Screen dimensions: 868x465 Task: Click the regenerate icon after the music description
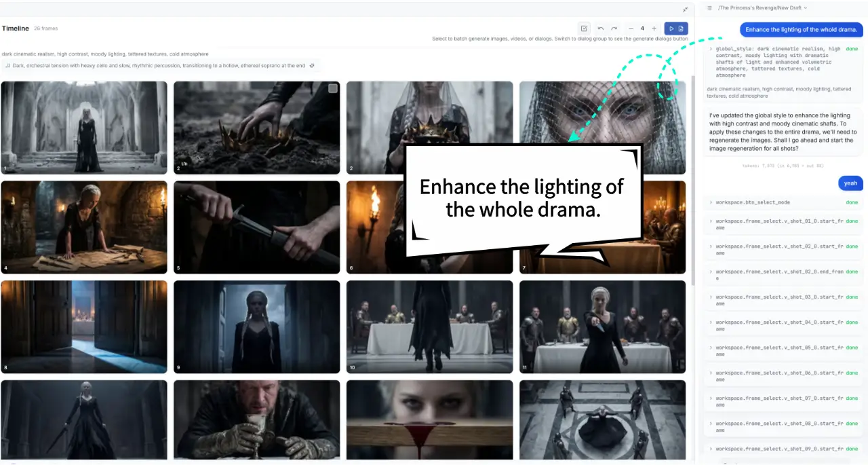(312, 66)
